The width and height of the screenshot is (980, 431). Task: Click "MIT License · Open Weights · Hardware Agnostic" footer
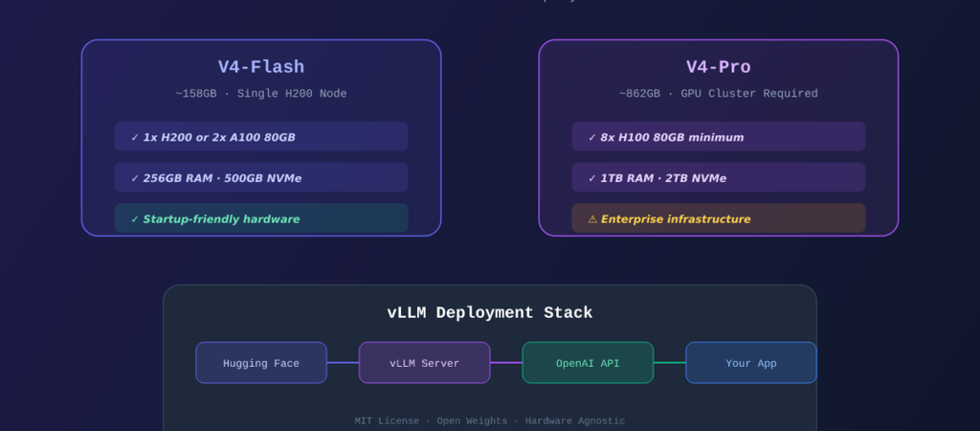(x=490, y=421)
